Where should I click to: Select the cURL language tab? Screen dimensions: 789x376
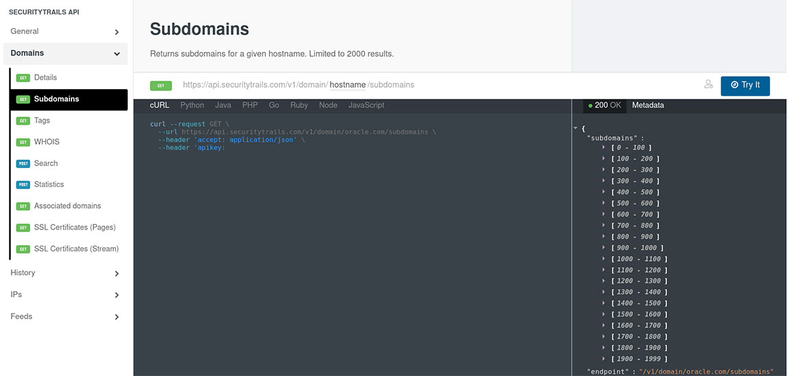pos(160,105)
